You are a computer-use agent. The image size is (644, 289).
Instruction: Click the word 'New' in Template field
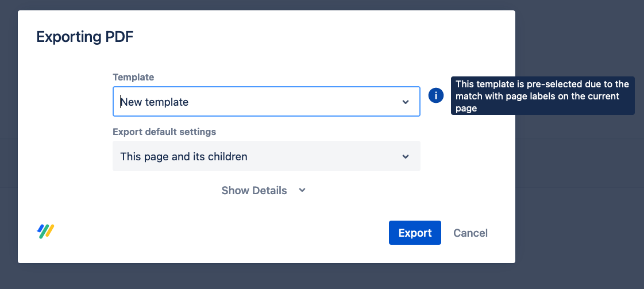[x=131, y=102]
